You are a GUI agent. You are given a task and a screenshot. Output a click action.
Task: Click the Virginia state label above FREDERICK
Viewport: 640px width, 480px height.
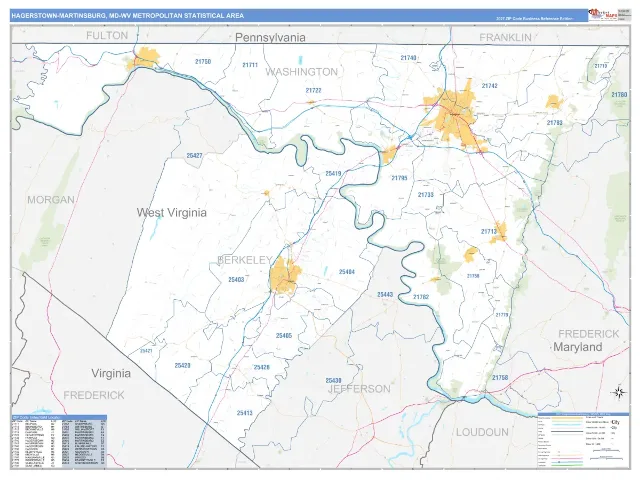(111, 373)
